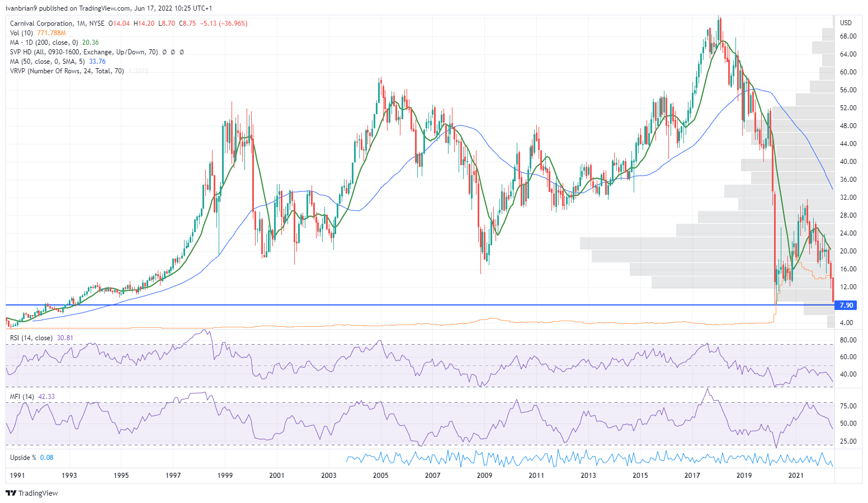Click the 2003 time axis label
This screenshot has width=868, height=503.
(x=329, y=476)
